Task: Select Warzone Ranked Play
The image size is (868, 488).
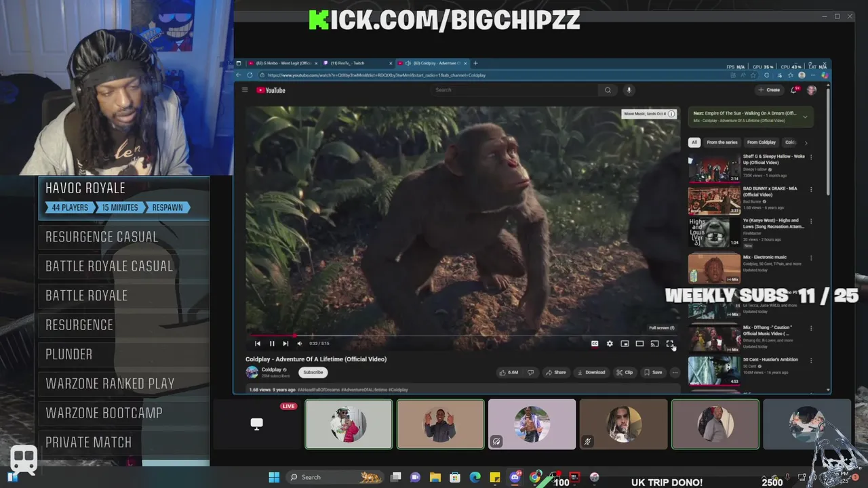Action: (x=123, y=383)
